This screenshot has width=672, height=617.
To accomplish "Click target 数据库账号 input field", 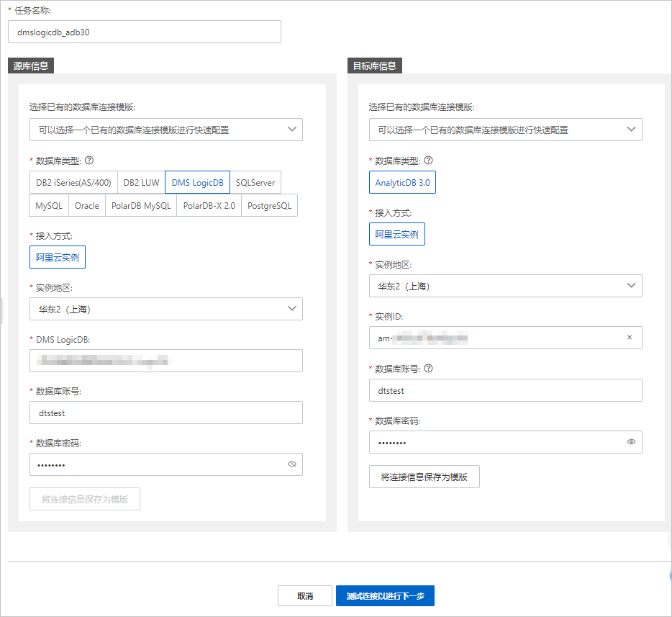I will 506,390.
